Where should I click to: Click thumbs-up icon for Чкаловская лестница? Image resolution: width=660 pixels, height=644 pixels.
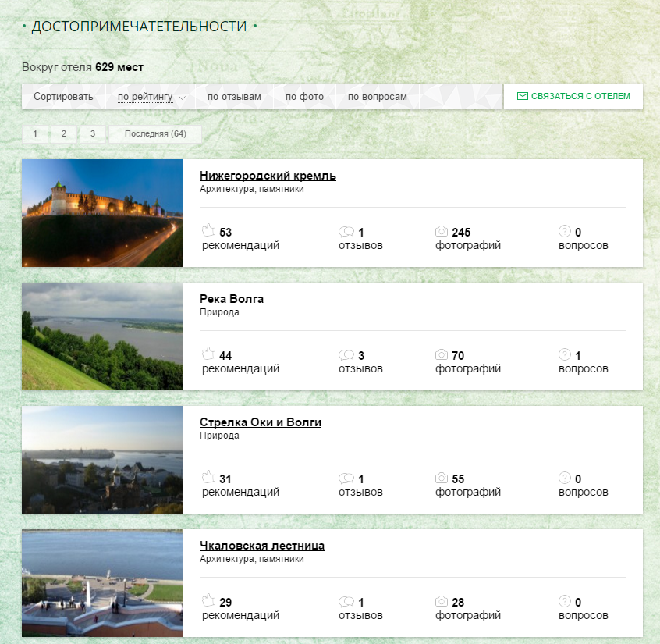208,601
